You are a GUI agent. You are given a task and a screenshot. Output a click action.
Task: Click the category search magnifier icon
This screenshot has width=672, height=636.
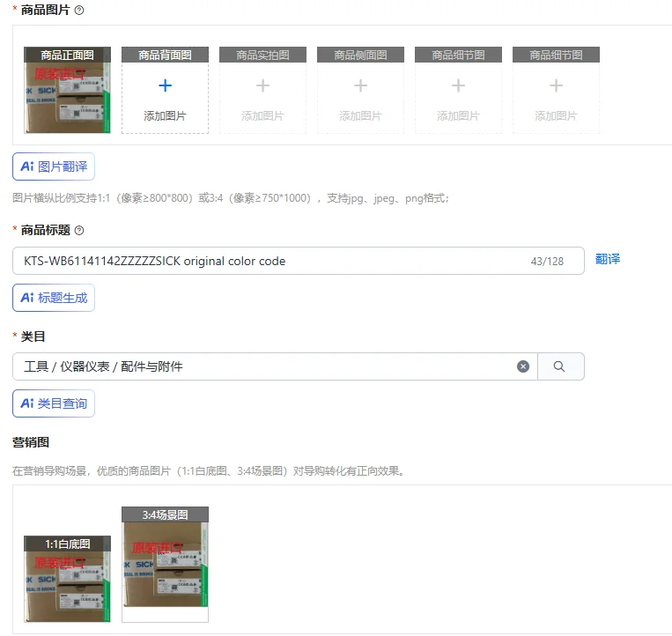(x=559, y=366)
